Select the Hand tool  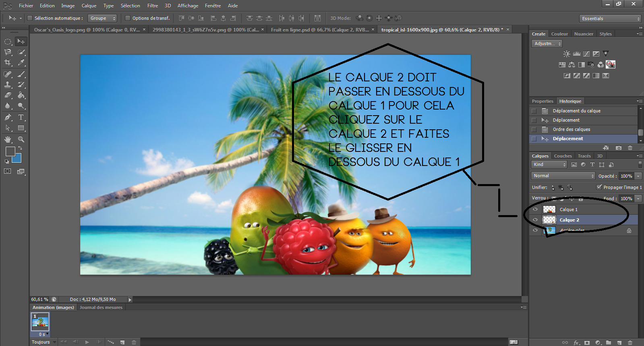click(x=8, y=139)
